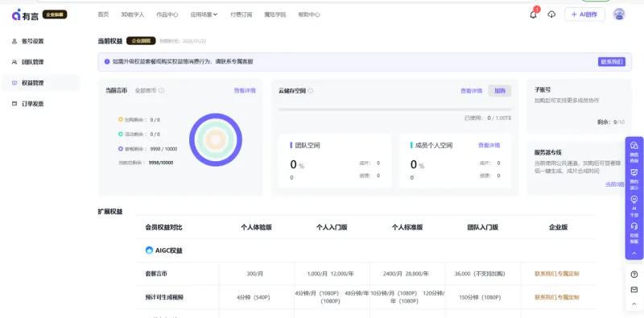Viewport: 644px width, 318px height.
Task: Click 查看详情 in 成员个人空间 card
Action: click(489, 145)
